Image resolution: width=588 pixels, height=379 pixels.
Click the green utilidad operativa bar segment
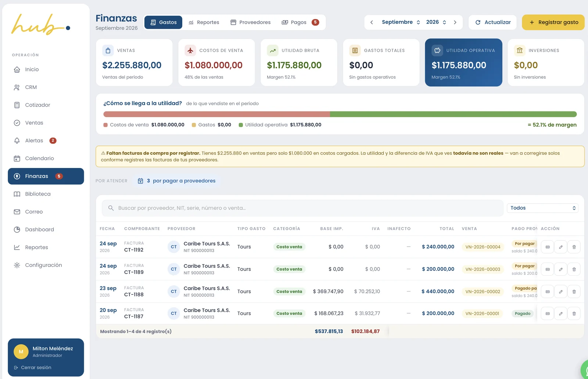453,114
